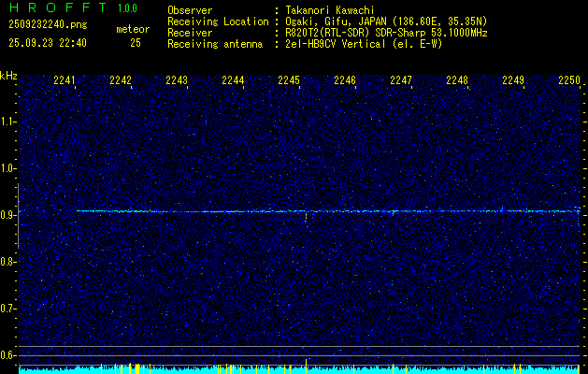Click time axis label 2250
Image resolution: width=588 pixels, height=374 pixels.
click(x=569, y=80)
